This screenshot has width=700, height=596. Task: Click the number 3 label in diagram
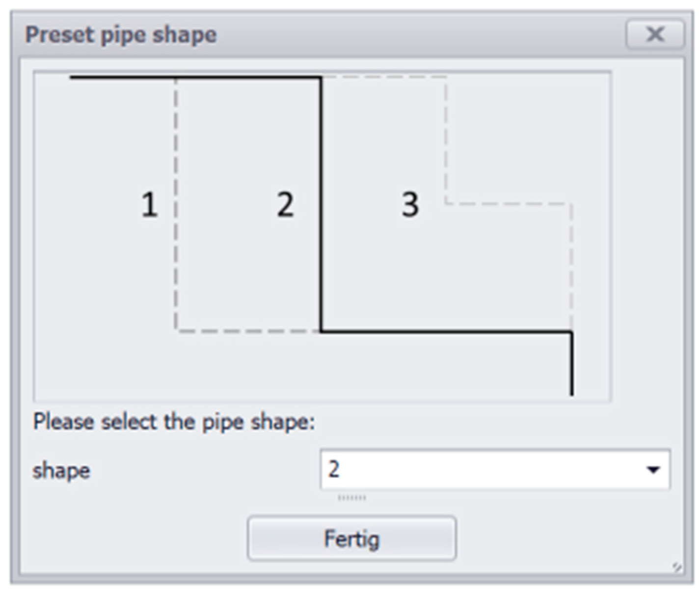[410, 204]
